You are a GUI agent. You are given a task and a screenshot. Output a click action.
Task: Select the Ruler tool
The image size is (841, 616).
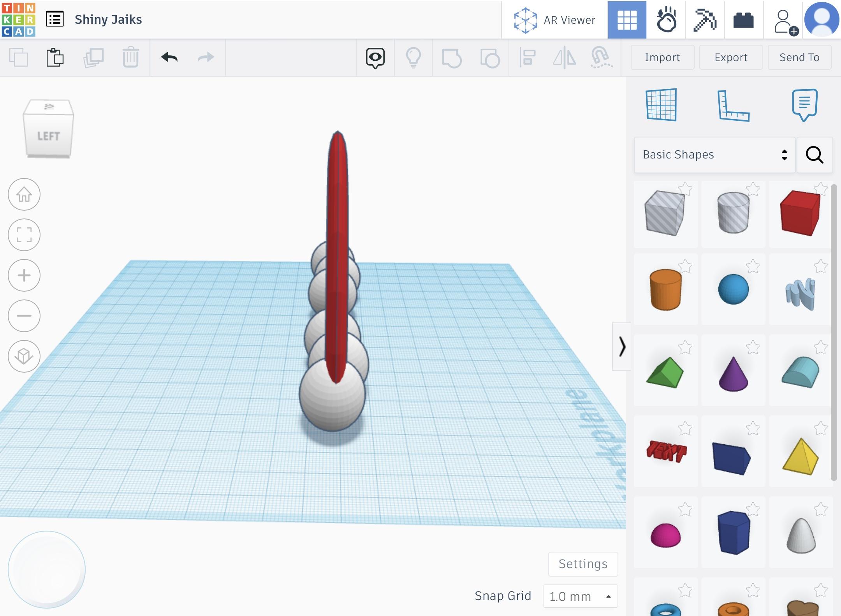(733, 105)
